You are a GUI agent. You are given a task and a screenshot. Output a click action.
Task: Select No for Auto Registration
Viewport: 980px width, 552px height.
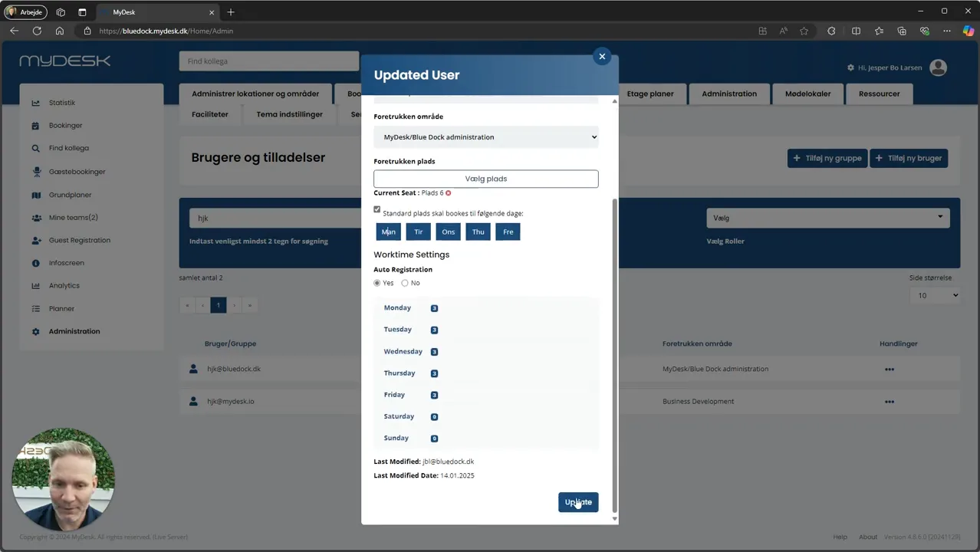pos(405,283)
